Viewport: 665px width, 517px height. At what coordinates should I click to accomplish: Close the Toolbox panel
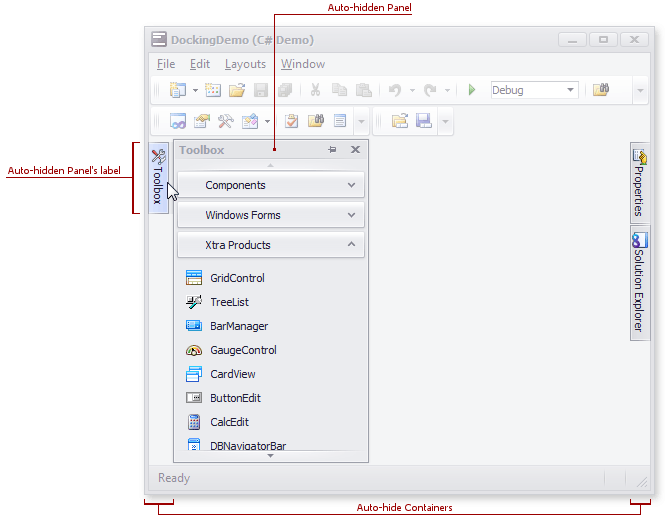(355, 150)
